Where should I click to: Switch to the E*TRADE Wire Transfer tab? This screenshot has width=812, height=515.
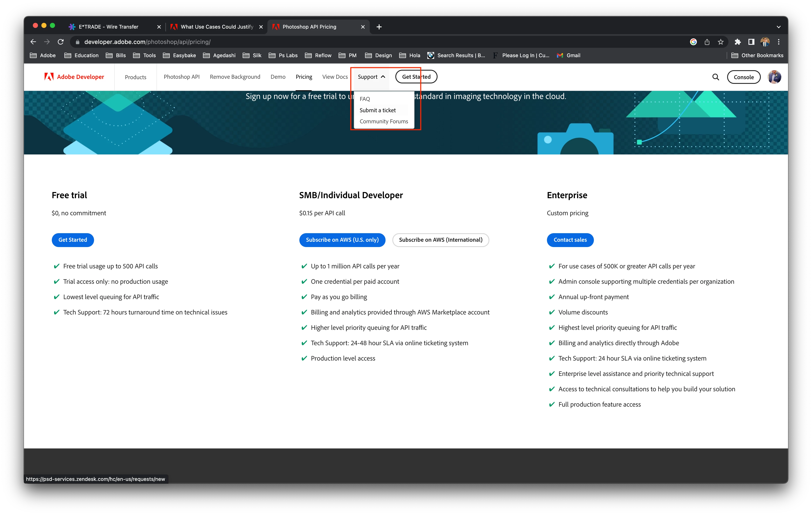(109, 27)
